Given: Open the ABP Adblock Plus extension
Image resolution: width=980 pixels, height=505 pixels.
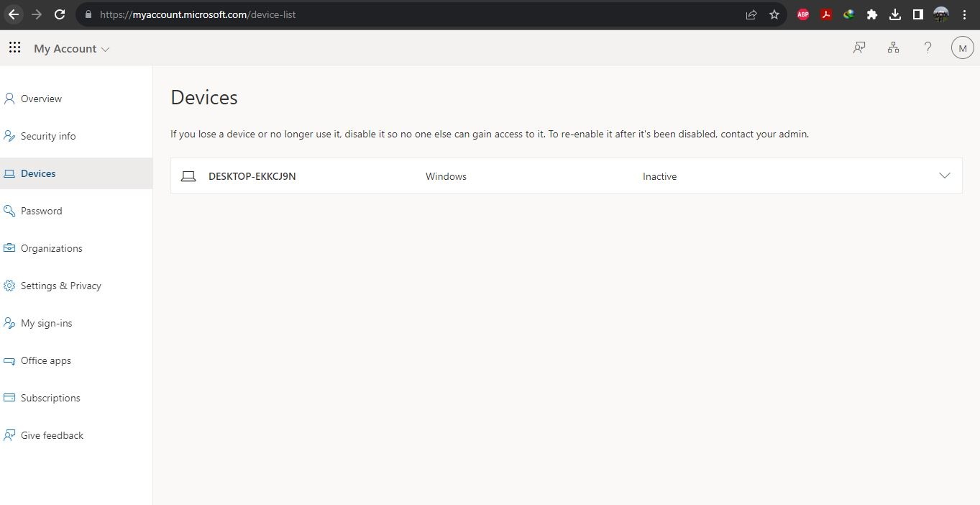Looking at the screenshot, I should click(803, 14).
